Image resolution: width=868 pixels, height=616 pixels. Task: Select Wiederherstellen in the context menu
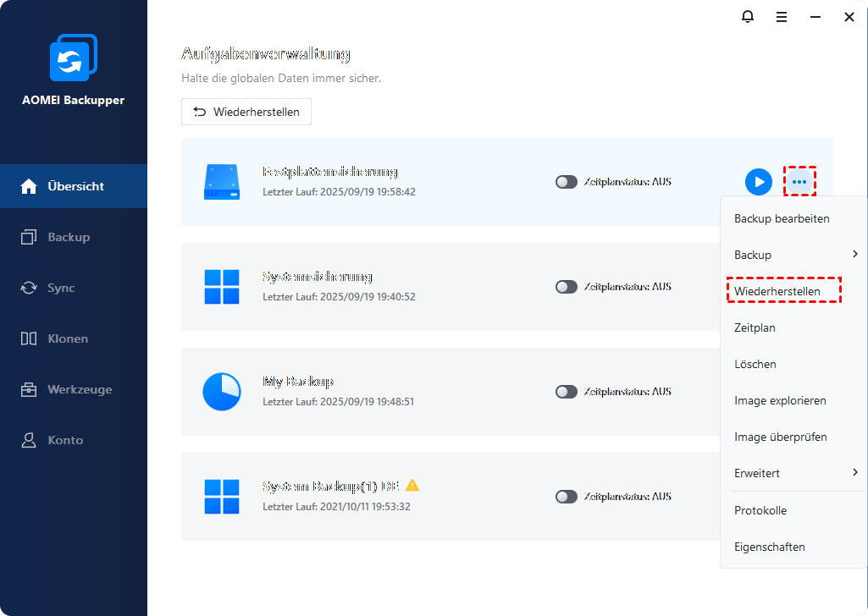(777, 291)
